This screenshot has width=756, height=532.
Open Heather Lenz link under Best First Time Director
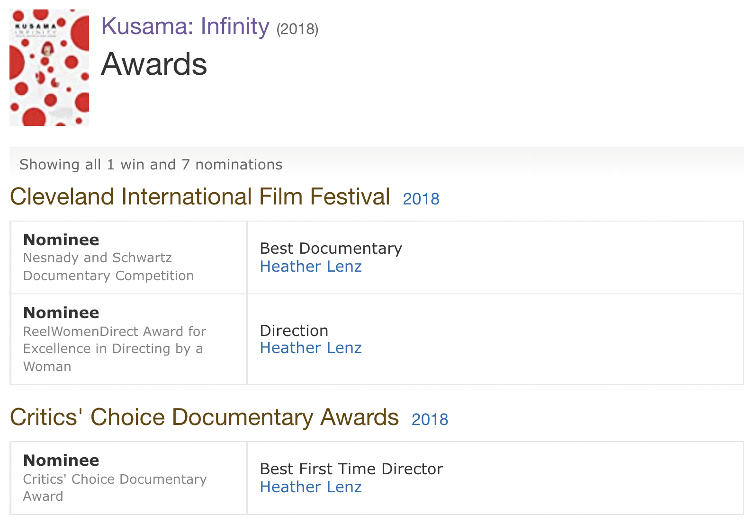[311, 487]
